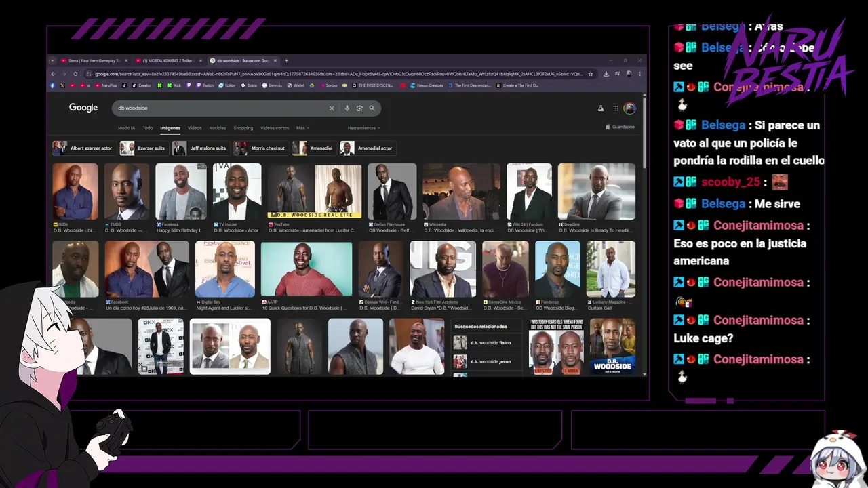Click the magnifier search submit icon
The width and height of the screenshot is (868, 488).
372,108
